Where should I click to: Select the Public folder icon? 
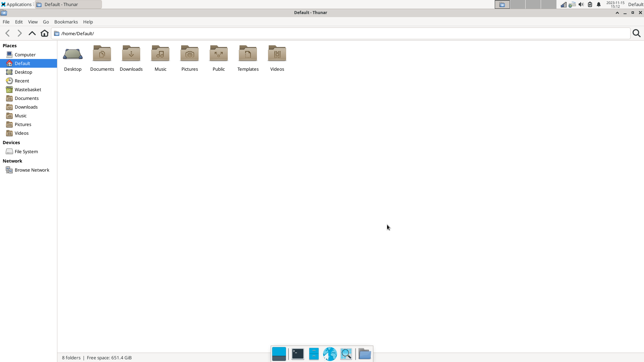pos(219,54)
